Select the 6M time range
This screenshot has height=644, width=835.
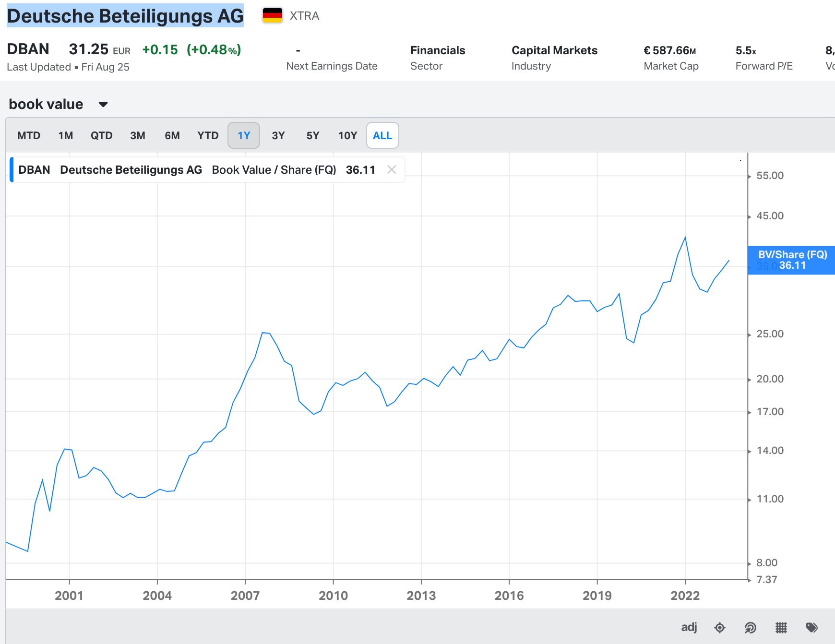tap(172, 135)
